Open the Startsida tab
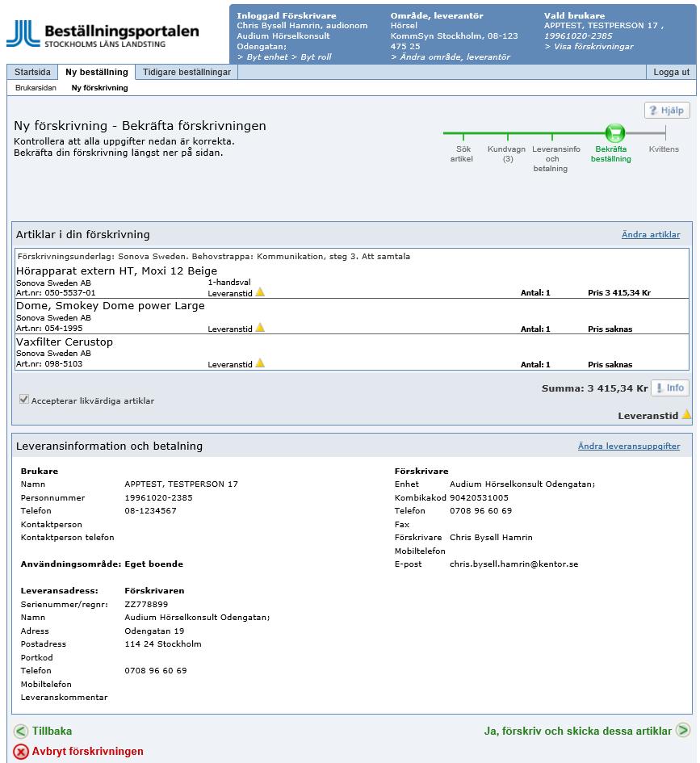Screen dimensions: 700x763 click(x=32, y=72)
